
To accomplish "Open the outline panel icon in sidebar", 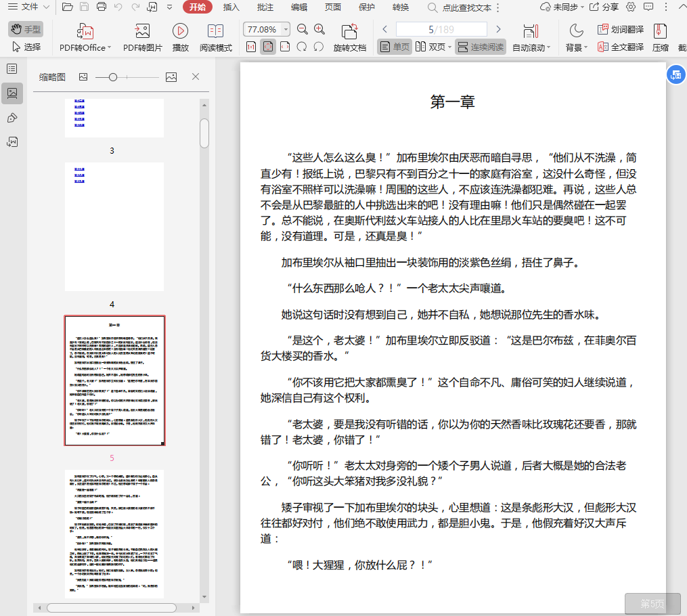I will [x=12, y=69].
